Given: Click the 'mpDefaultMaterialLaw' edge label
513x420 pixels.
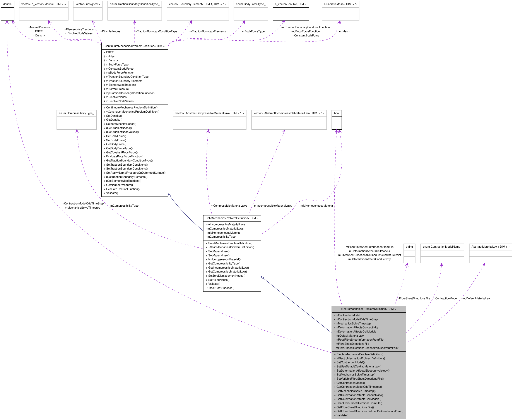Looking at the screenshot, I should tap(476, 298).
